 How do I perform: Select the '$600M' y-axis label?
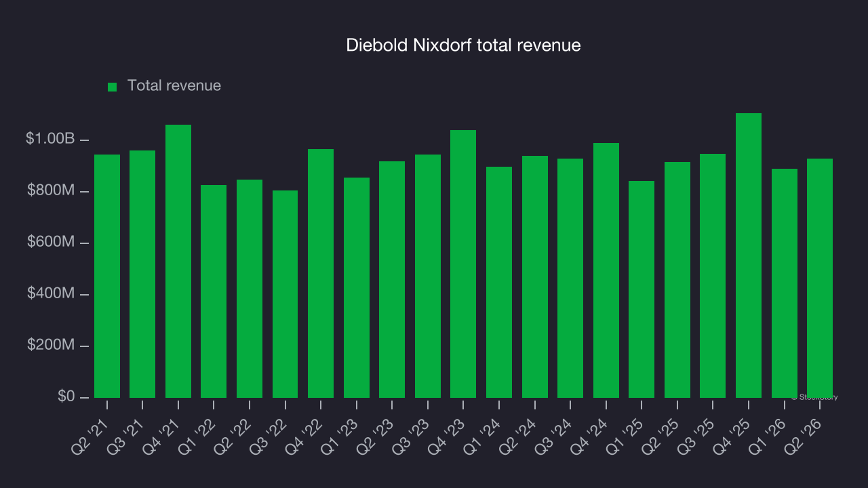pos(51,243)
